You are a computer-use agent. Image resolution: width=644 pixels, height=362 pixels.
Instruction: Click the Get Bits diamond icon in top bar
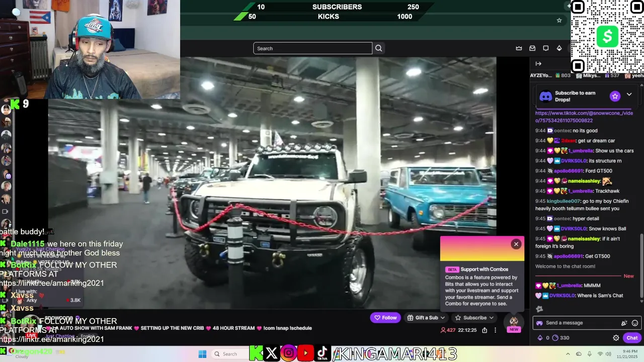(x=559, y=48)
